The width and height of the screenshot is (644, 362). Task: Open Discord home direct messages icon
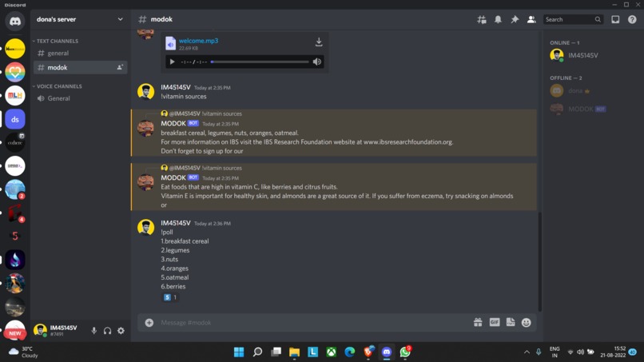click(x=15, y=22)
